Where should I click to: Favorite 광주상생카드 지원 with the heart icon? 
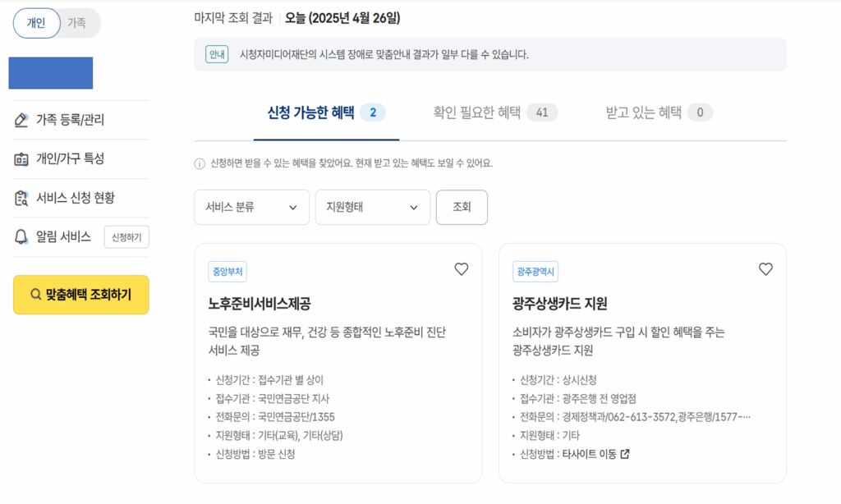[x=765, y=269]
